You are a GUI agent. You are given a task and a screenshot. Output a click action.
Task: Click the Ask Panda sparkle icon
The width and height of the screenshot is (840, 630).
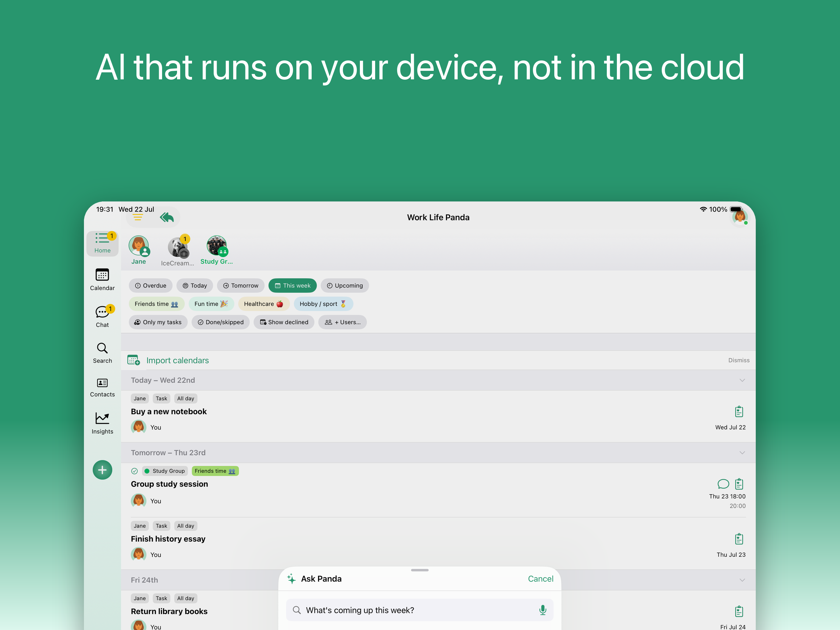point(291,579)
